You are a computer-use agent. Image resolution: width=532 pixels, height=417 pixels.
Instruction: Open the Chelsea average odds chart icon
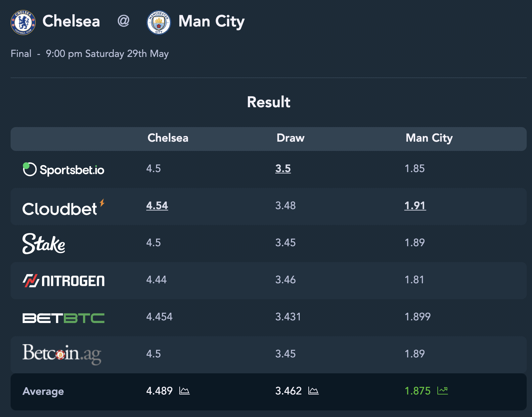click(x=184, y=391)
